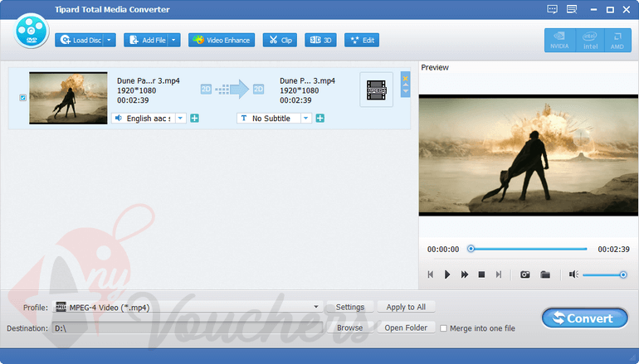
Task: Jump to previous frame in preview
Action: point(431,274)
